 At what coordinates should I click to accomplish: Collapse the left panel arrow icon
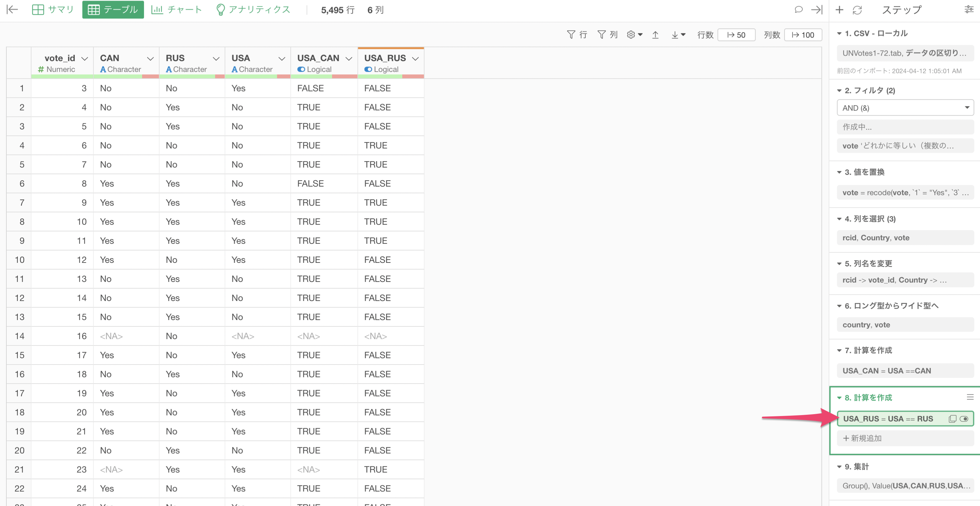[12, 10]
